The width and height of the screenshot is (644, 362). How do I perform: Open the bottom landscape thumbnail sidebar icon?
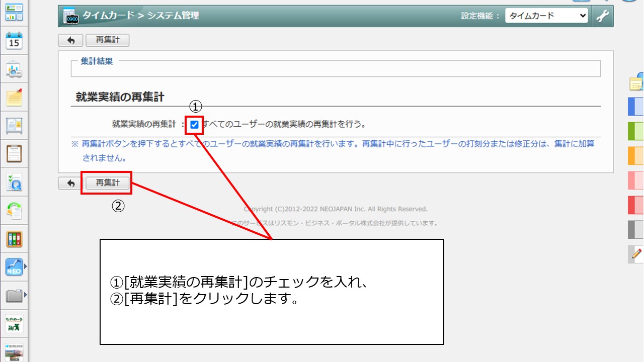pos(14,352)
